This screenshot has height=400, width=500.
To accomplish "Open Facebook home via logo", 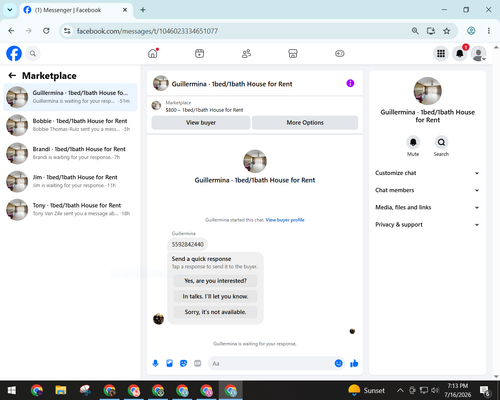I will pos(14,53).
